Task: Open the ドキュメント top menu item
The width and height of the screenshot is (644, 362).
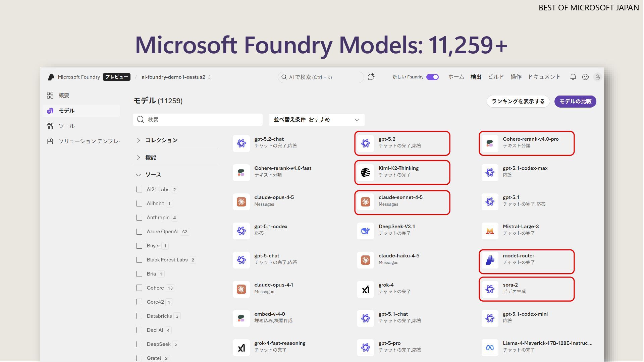Action: pos(544,77)
